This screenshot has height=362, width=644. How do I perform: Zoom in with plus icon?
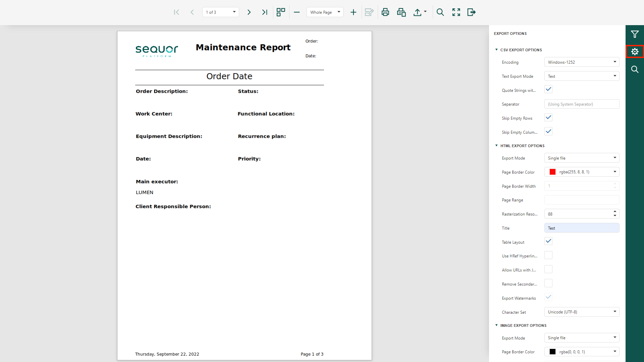coord(353,12)
